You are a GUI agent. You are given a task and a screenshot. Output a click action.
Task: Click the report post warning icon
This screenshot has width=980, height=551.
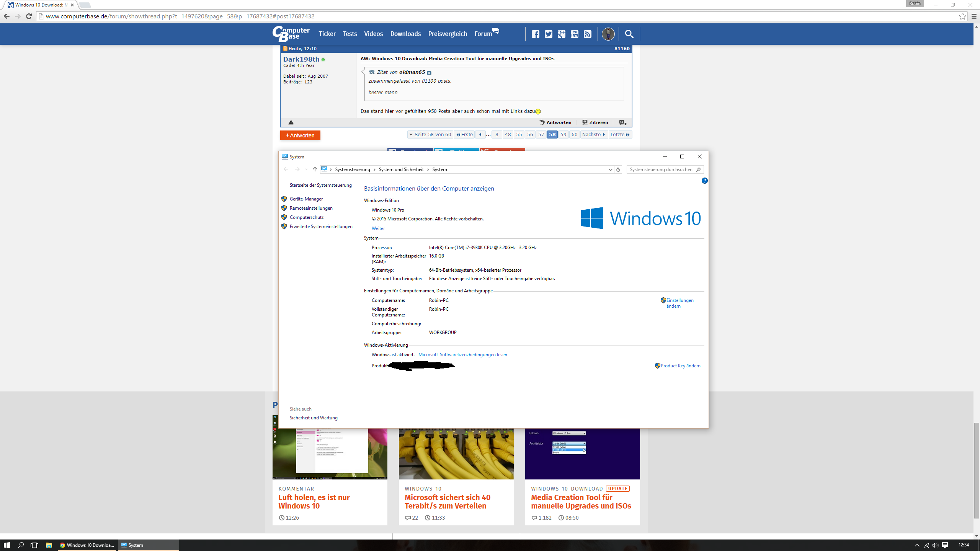pos(291,122)
